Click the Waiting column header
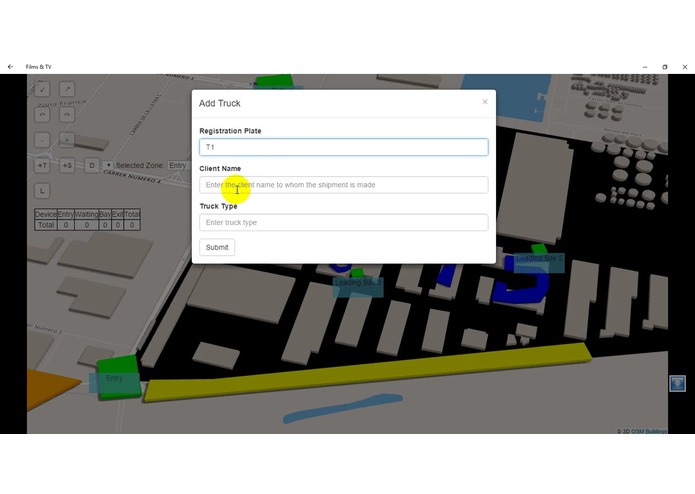Viewport: 695px width, 494px height. (86, 214)
